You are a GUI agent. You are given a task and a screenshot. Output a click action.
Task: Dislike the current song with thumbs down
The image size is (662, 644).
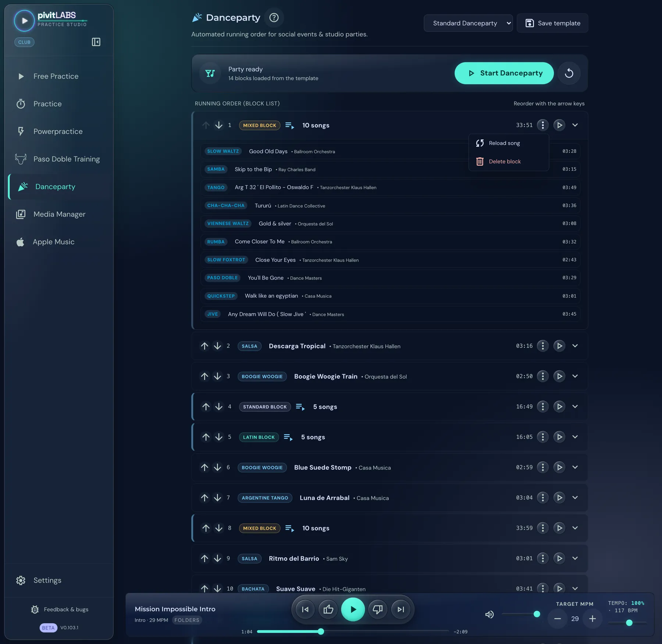pos(378,609)
